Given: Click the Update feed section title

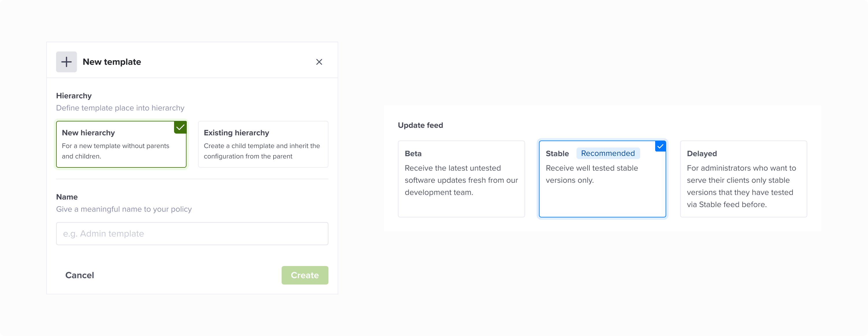Looking at the screenshot, I should [420, 125].
